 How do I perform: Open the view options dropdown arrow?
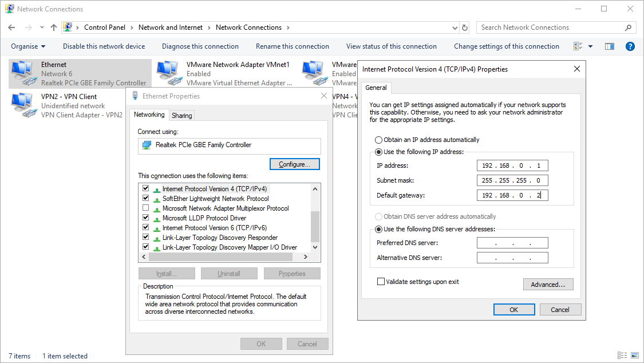point(590,46)
